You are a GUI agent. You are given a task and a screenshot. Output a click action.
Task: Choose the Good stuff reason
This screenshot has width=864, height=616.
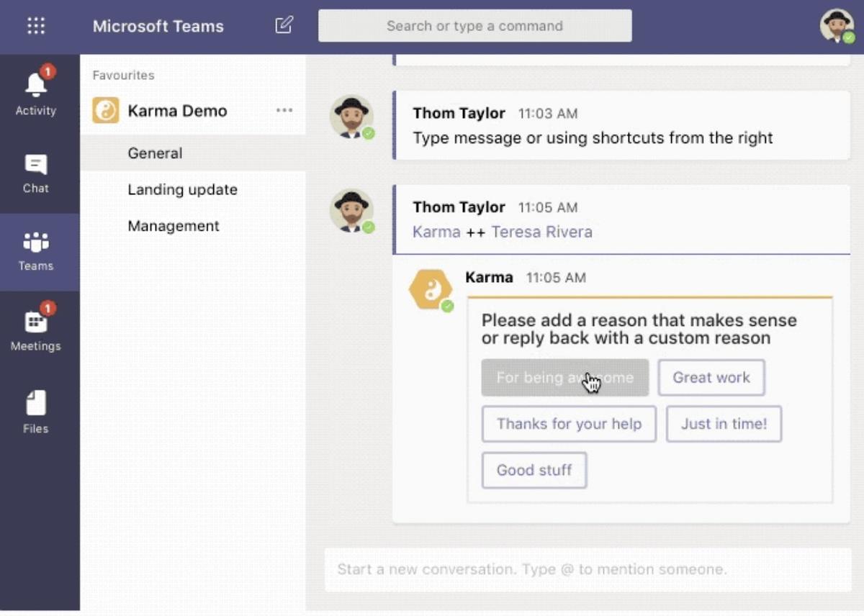coord(534,470)
